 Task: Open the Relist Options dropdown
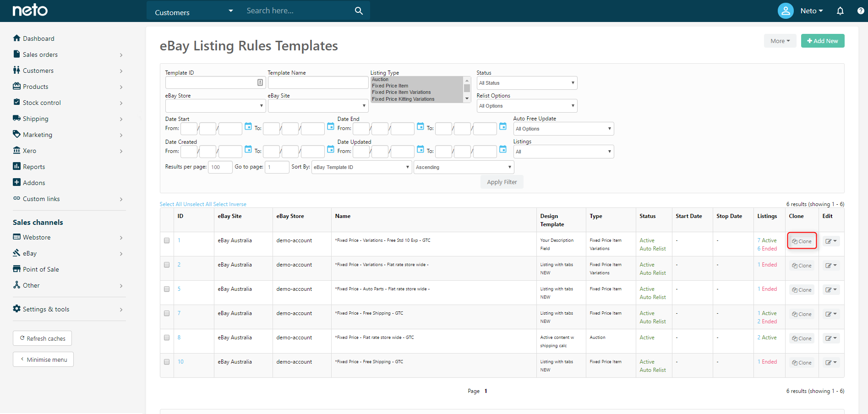click(527, 106)
